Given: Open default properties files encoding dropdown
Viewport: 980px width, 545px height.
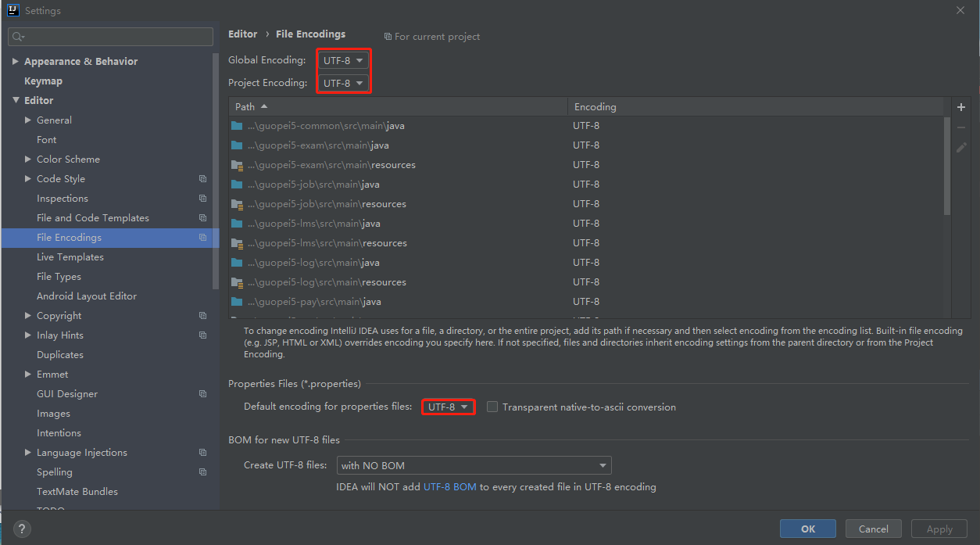Looking at the screenshot, I should tap(448, 407).
